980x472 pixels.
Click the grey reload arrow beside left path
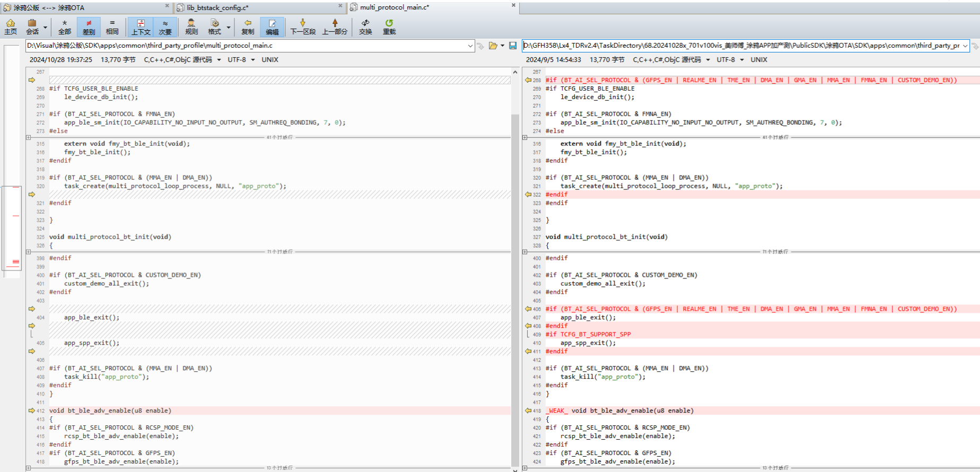tap(480, 46)
